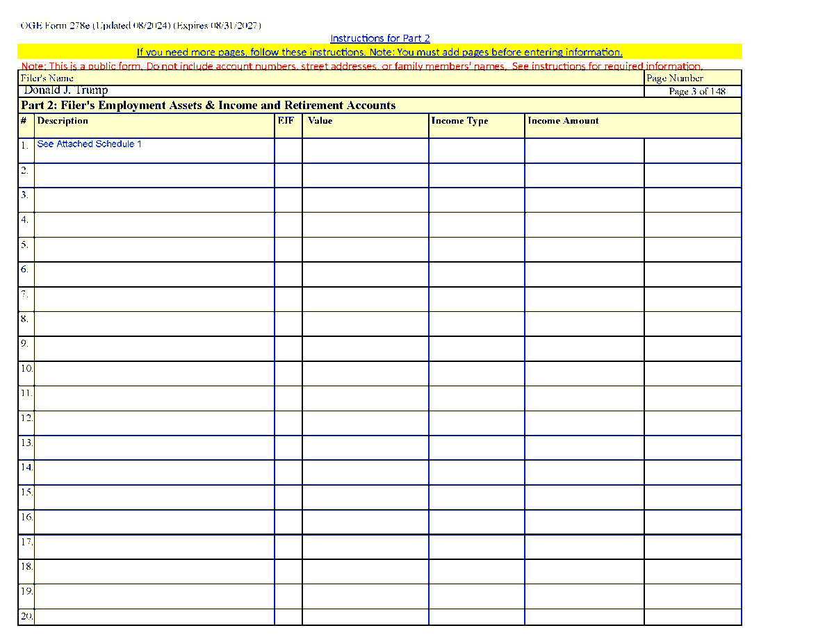Viewport: 834px width, 644px height.
Task: Select the Description cell in row 15
Action: click(x=154, y=497)
